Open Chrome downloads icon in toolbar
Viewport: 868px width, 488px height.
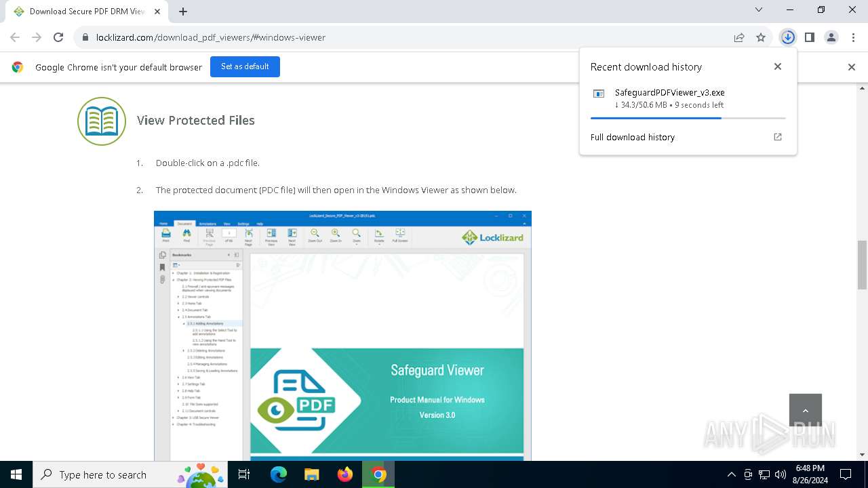pyautogui.click(x=787, y=37)
